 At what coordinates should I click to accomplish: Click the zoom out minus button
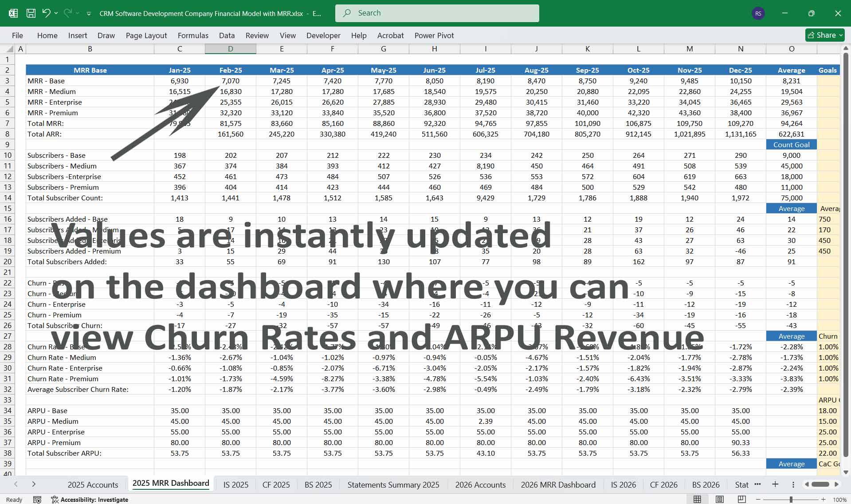pyautogui.click(x=758, y=500)
